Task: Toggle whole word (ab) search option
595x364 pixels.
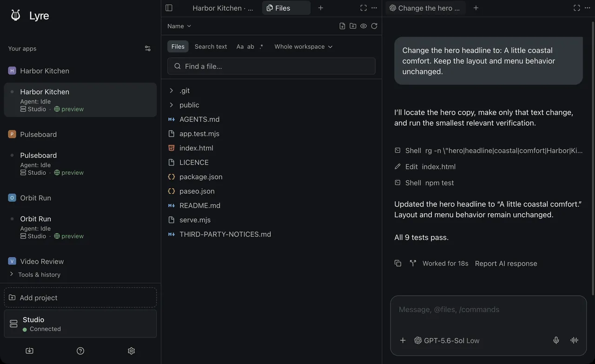Action: click(251, 46)
